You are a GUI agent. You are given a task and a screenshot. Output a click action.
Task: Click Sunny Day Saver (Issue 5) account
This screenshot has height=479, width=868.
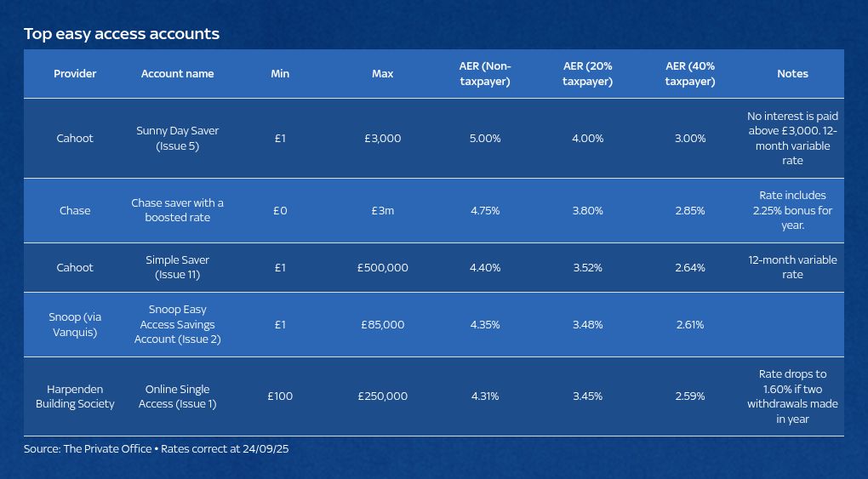[x=177, y=139]
